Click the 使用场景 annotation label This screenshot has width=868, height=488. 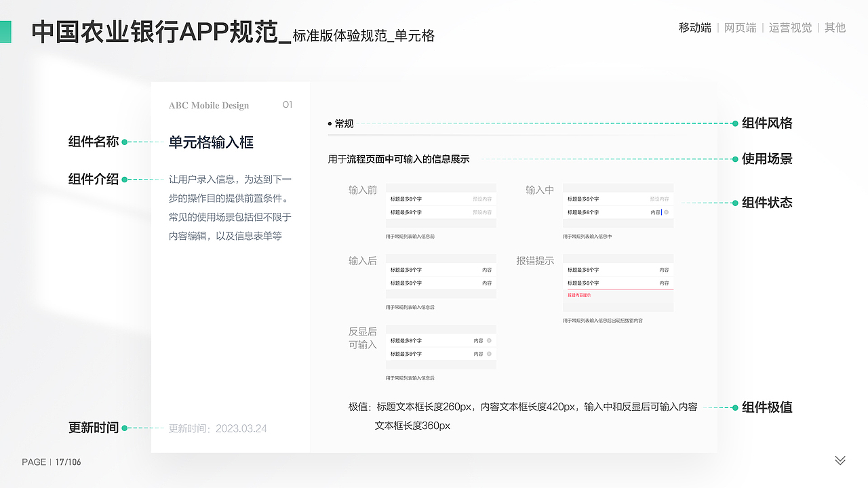pyautogui.click(x=767, y=159)
